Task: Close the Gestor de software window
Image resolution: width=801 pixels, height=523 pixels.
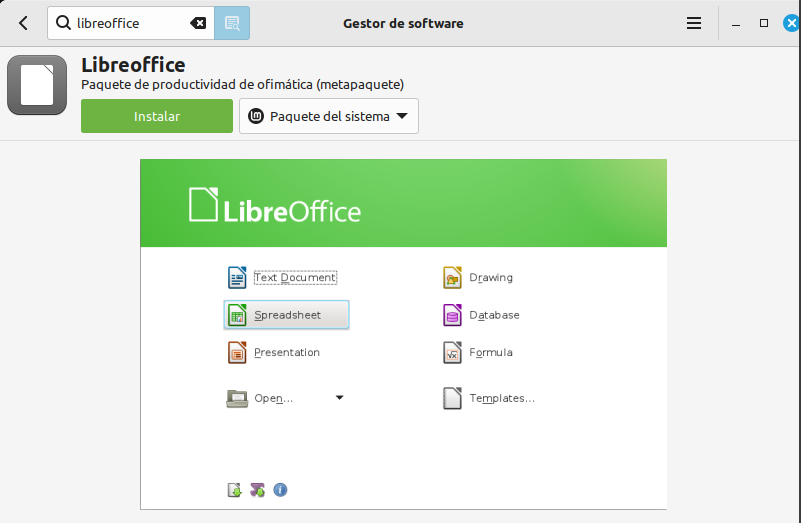Action: tap(791, 23)
